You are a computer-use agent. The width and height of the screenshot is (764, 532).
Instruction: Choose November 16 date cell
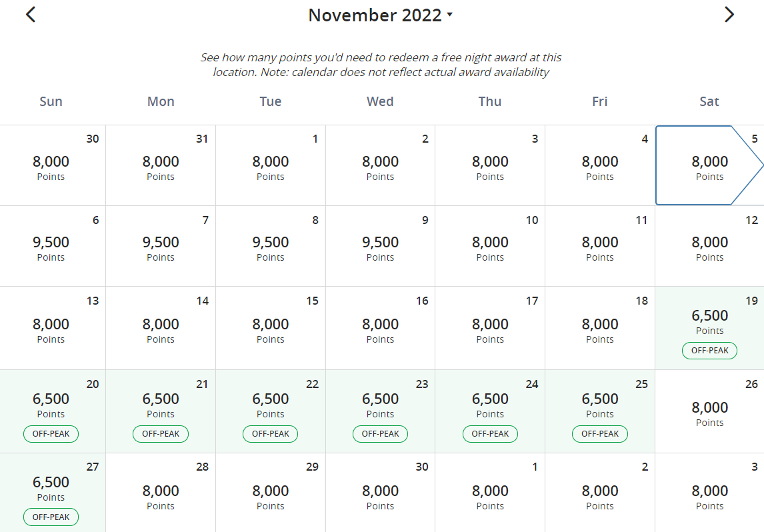click(x=380, y=329)
